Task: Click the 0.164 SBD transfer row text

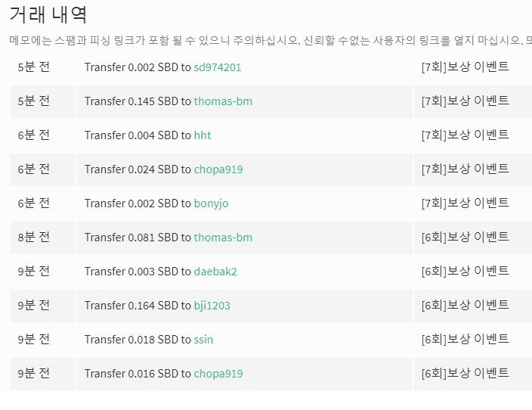Action: 157,305
